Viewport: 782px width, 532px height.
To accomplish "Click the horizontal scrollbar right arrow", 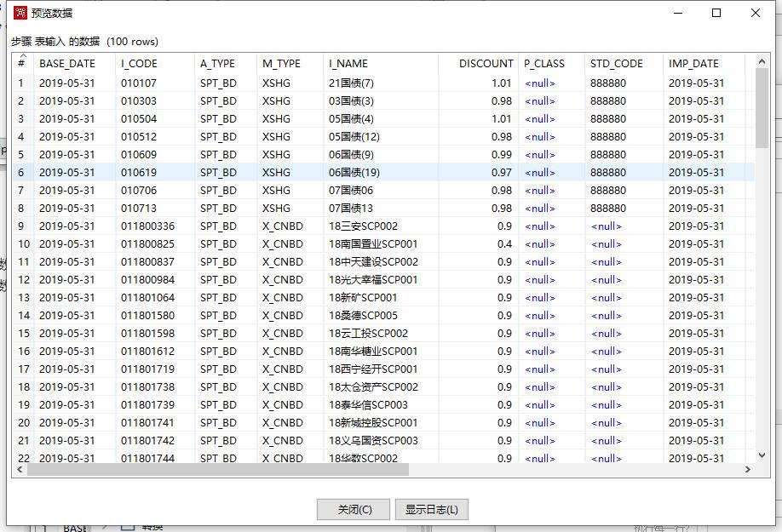I will point(748,469).
